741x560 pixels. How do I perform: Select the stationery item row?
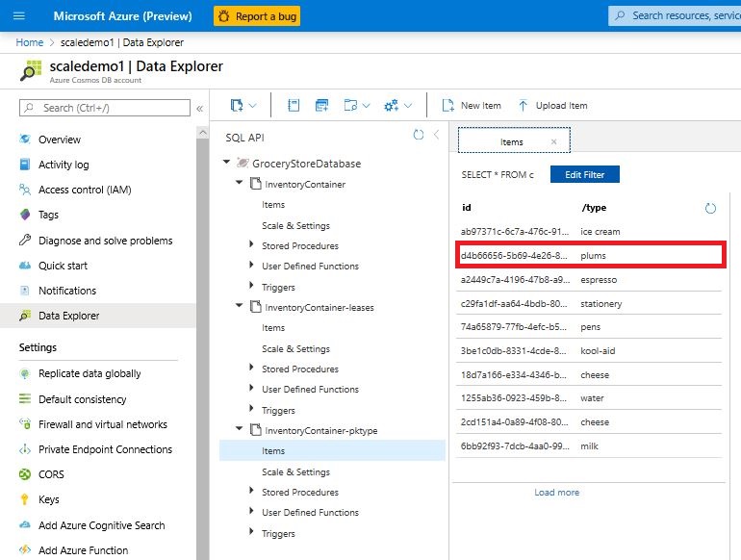(589, 304)
